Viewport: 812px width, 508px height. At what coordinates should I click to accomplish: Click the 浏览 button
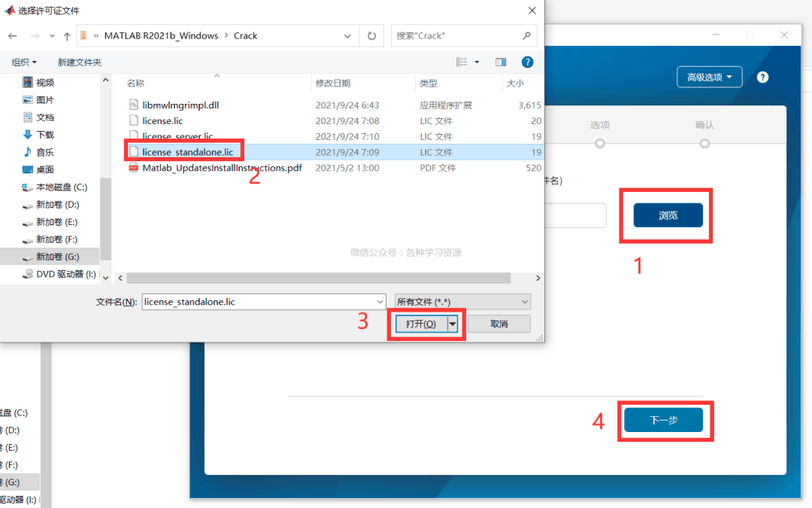pyautogui.click(x=668, y=215)
